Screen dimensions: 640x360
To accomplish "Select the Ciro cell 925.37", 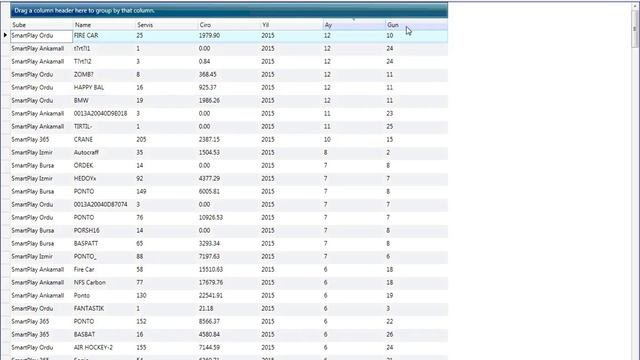I will tap(229, 88).
